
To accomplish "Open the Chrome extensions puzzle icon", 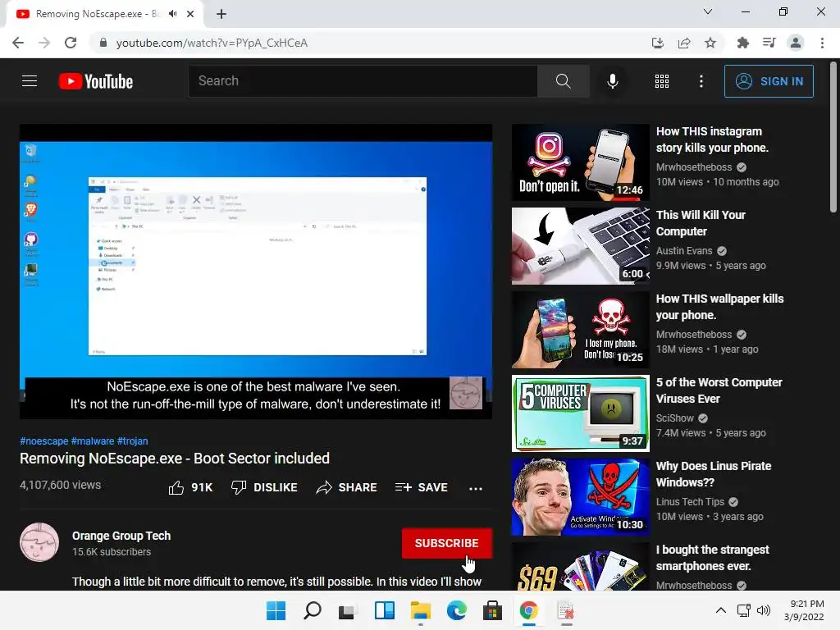I will (x=742, y=43).
